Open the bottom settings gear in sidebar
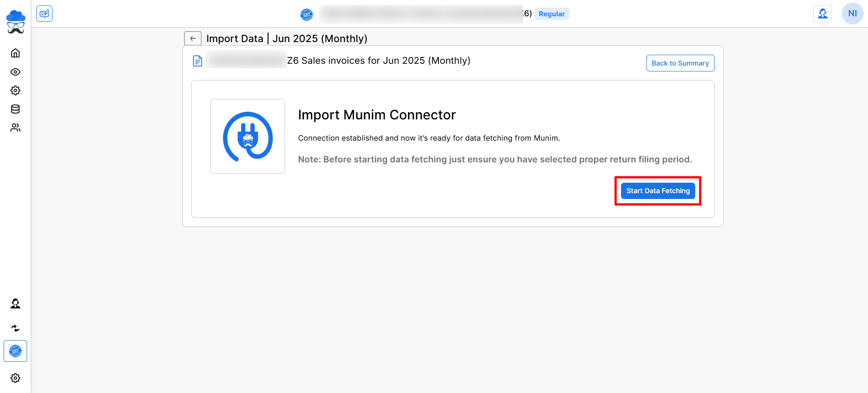This screenshot has height=393, width=868. point(15,378)
